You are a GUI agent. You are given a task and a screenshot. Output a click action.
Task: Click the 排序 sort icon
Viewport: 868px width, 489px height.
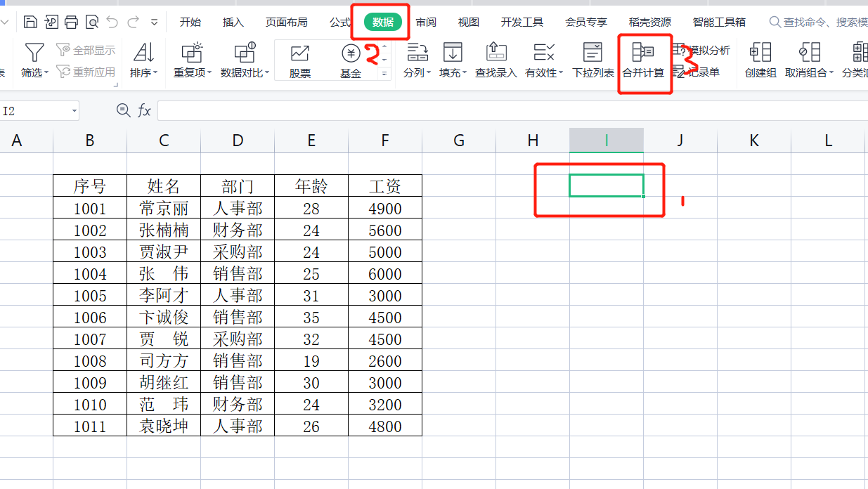click(143, 53)
